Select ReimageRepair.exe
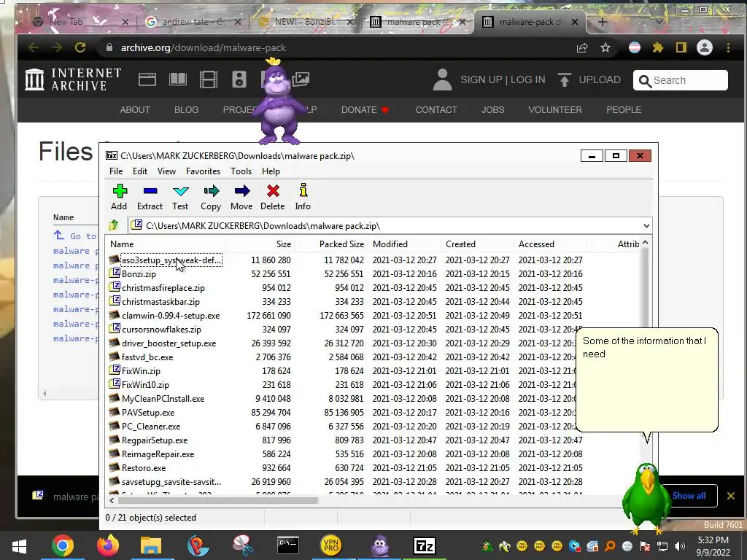The image size is (747, 560). click(x=158, y=454)
